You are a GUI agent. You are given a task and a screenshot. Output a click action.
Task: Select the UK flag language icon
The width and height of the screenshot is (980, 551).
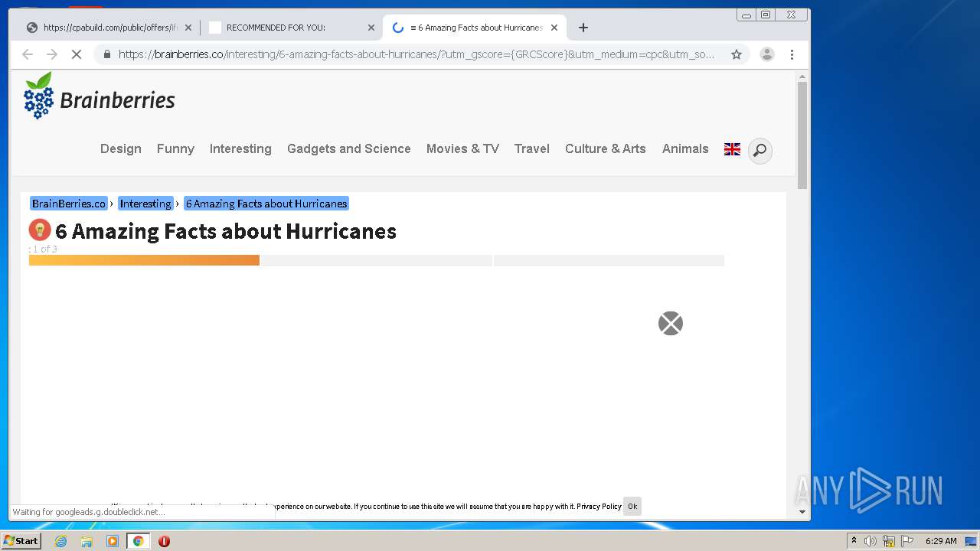[x=732, y=149]
